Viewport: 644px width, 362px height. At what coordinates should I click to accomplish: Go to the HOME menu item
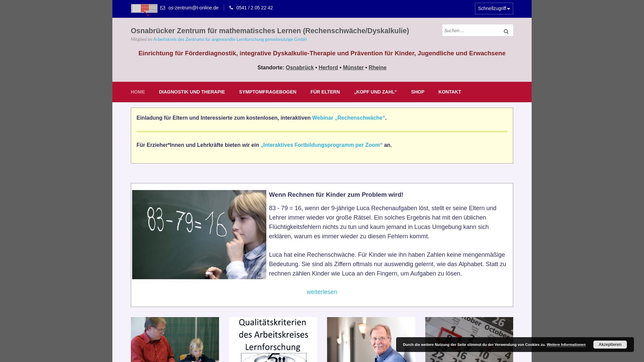(138, 92)
